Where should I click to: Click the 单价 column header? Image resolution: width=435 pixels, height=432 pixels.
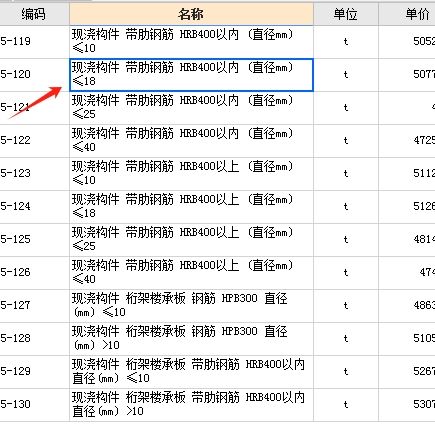[407, 14]
